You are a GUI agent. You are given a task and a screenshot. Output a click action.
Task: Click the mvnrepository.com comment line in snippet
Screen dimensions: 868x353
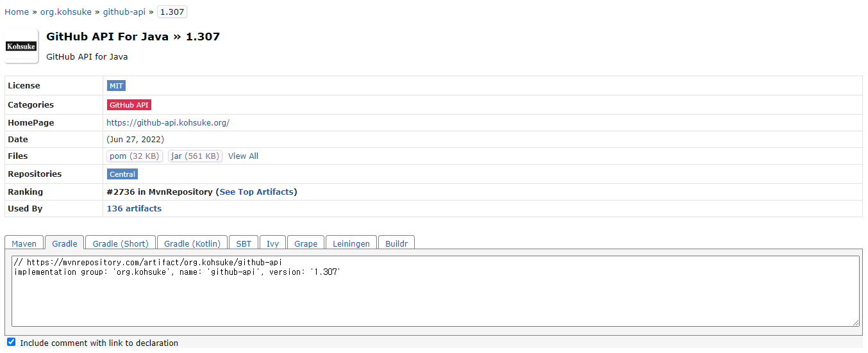pyautogui.click(x=148, y=263)
